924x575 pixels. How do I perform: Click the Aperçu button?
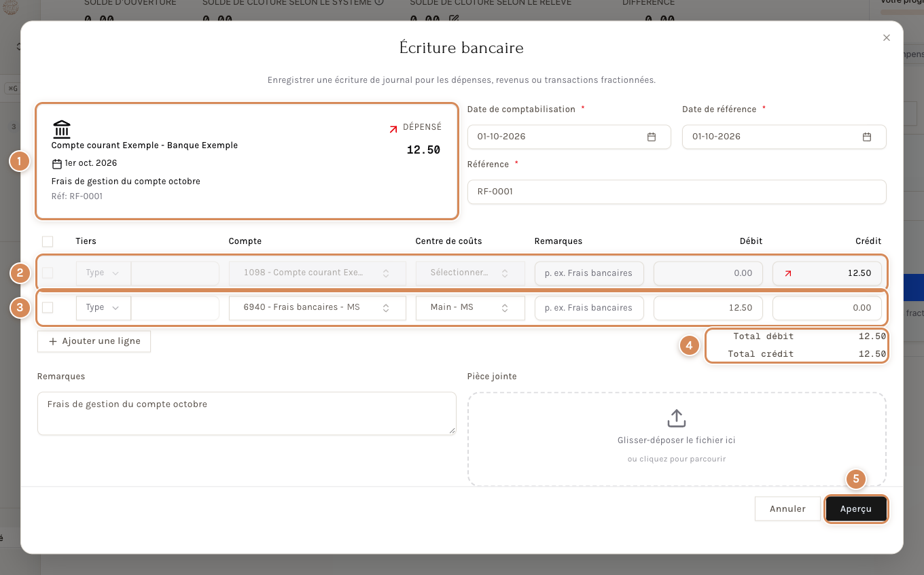(x=856, y=508)
